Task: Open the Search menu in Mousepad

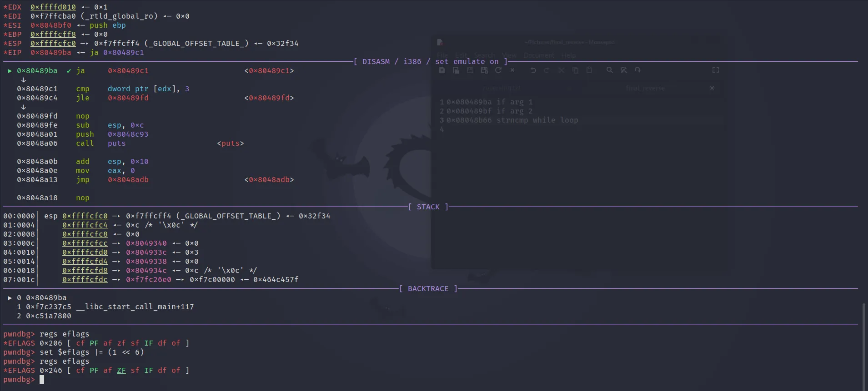Action: pos(484,55)
